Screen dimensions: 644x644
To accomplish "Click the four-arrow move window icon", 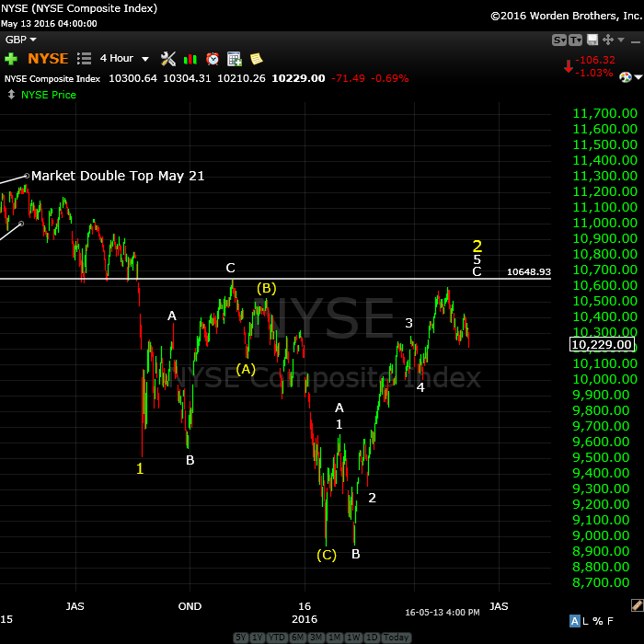I will (608, 40).
